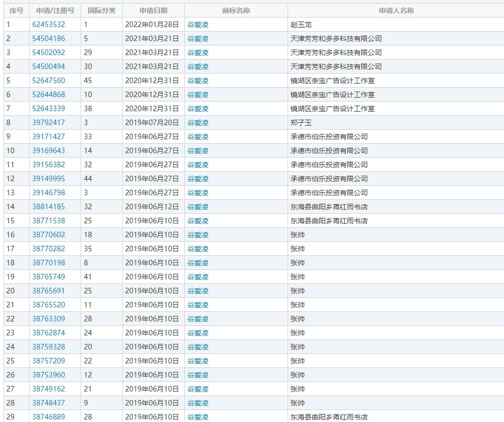This screenshot has height=422, width=504.
Task: Click 谷爱凌 link for application 39149995
Action: click(198, 179)
